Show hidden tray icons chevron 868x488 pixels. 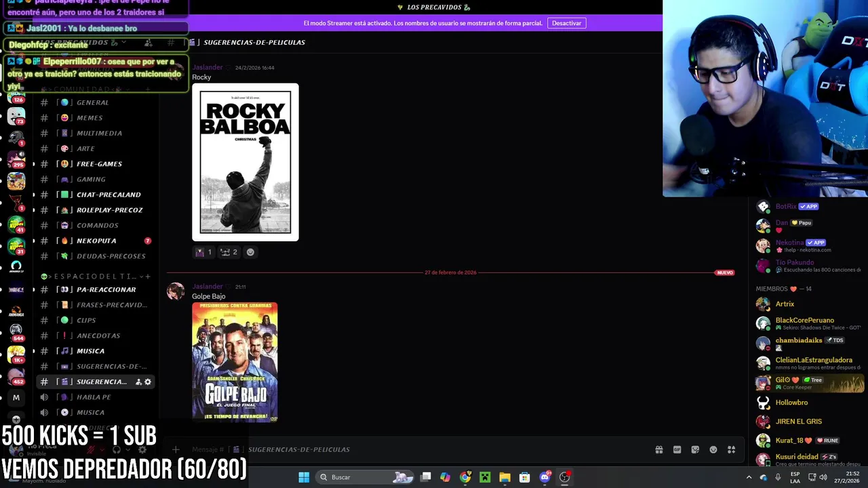749,477
